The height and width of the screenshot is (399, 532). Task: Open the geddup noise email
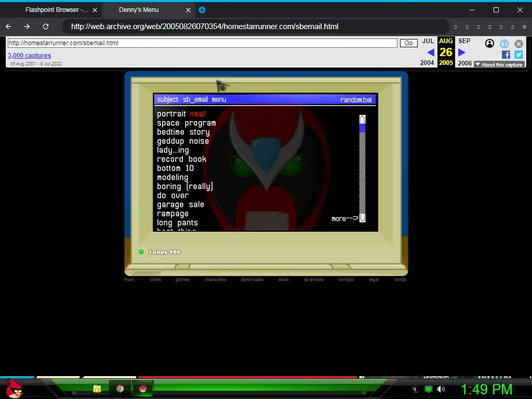(x=183, y=141)
